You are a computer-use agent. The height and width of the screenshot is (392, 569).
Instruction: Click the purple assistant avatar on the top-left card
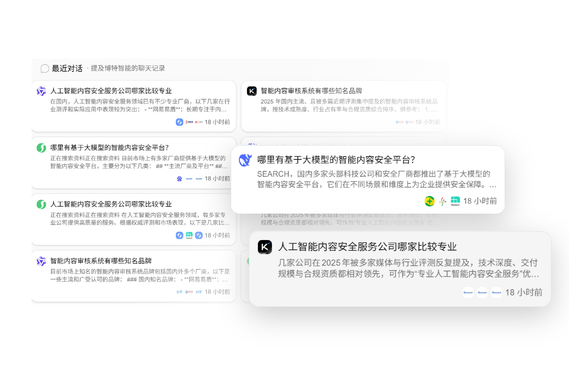(42, 91)
